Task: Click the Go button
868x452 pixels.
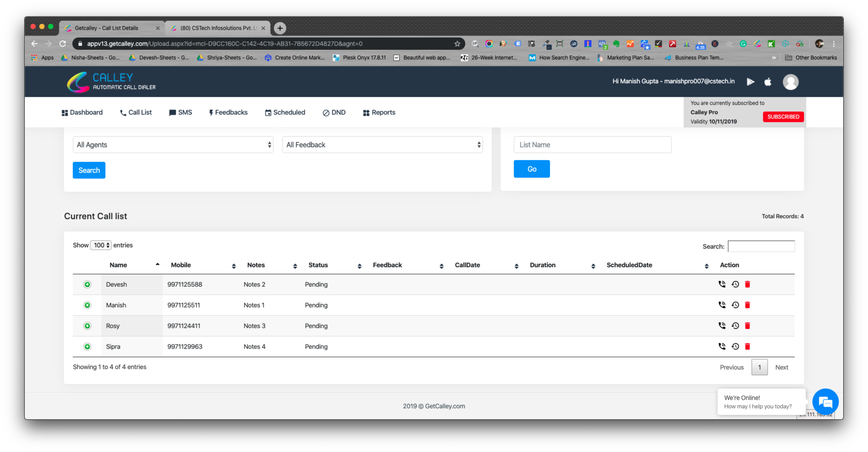Action: tap(531, 169)
